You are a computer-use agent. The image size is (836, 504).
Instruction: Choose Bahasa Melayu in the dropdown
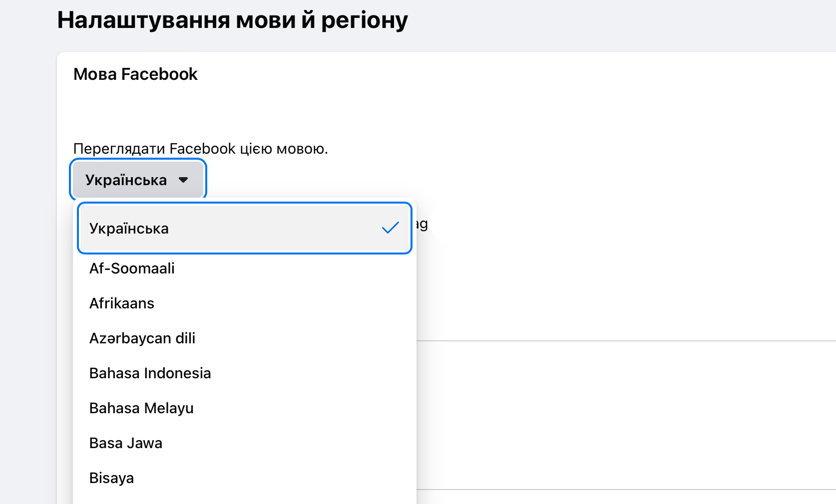[x=141, y=408]
